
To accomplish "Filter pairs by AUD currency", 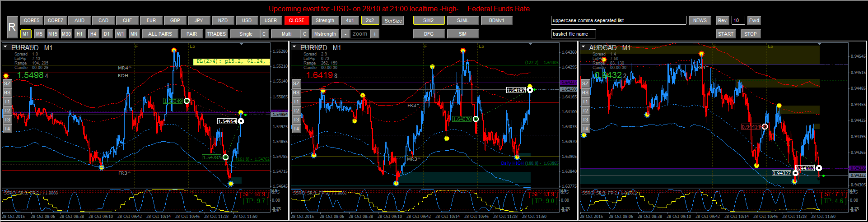I will point(79,20).
